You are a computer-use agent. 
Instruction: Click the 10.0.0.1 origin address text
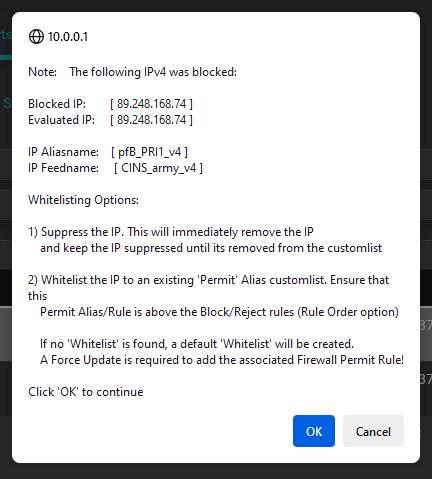click(x=68, y=37)
